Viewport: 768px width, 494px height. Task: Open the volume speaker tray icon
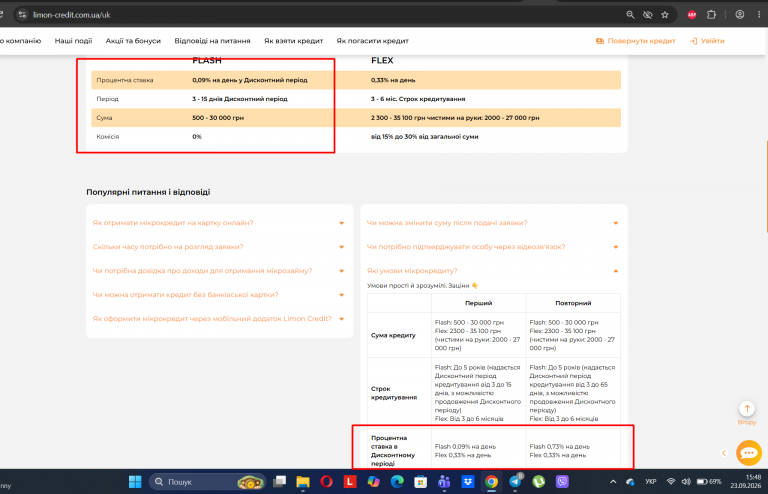click(686, 482)
